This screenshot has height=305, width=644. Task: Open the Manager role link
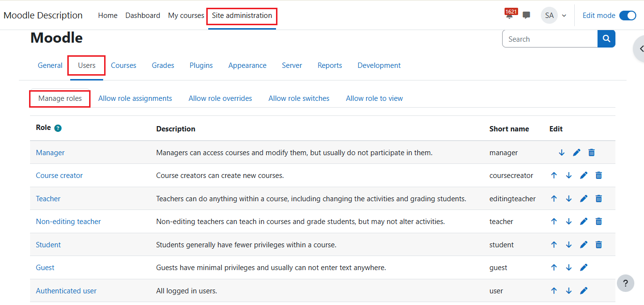(x=50, y=153)
